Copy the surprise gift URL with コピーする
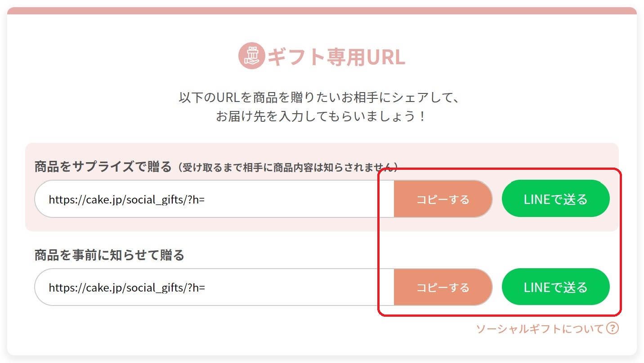 click(443, 199)
